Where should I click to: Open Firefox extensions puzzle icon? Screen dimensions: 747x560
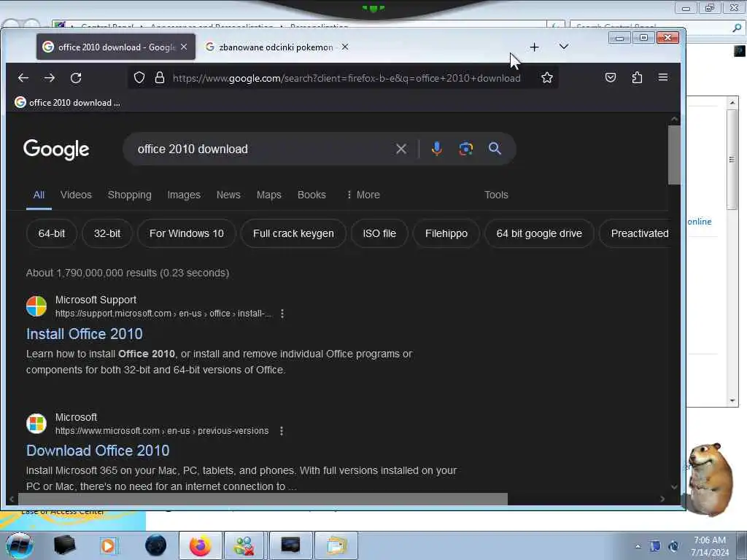(x=637, y=77)
